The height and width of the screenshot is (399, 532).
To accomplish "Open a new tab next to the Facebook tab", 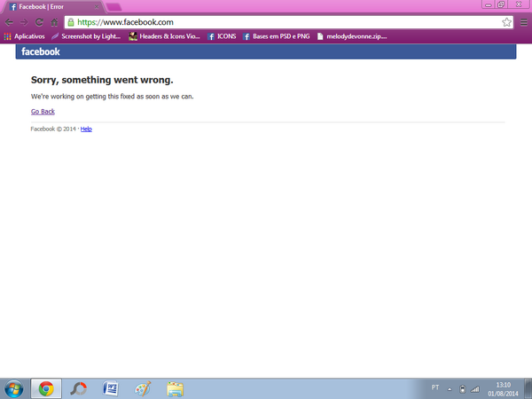I will [x=113, y=7].
